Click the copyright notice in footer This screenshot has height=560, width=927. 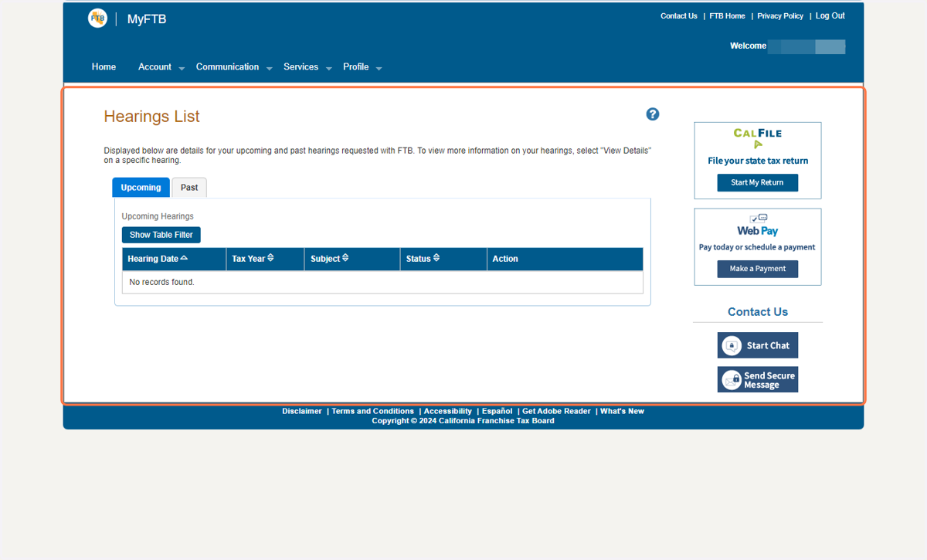(463, 421)
